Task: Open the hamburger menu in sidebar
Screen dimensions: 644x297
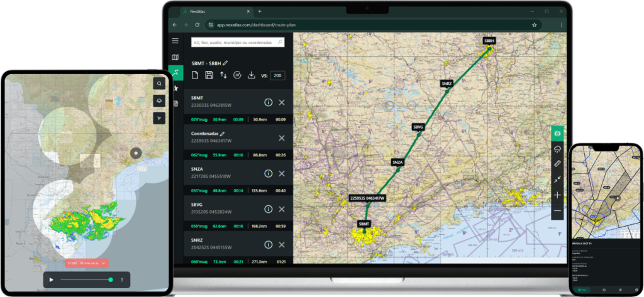Action: coord(175,41)
